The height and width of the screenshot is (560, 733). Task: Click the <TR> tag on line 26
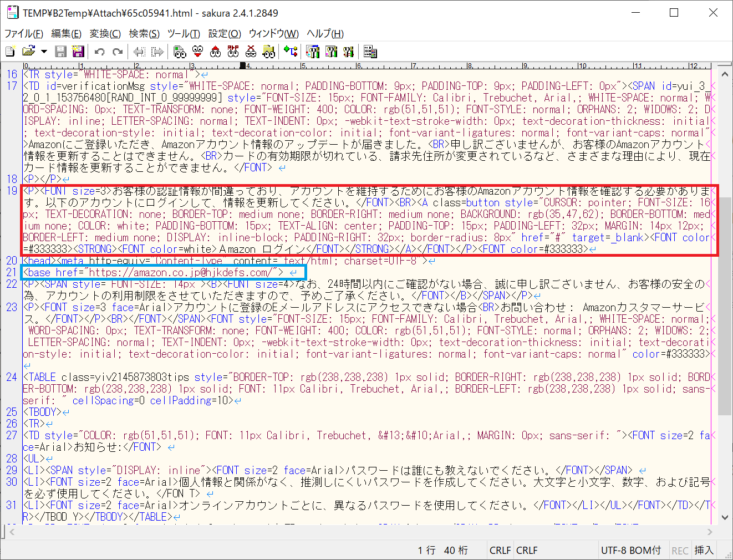(34, 424)
